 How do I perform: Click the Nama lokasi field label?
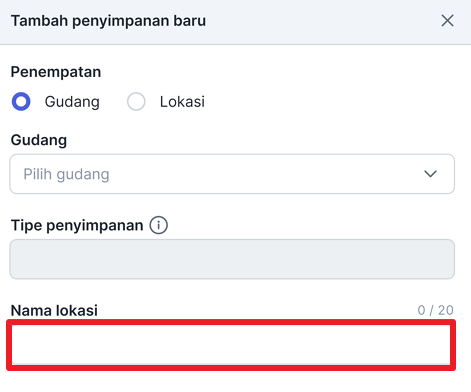point(54,310)
